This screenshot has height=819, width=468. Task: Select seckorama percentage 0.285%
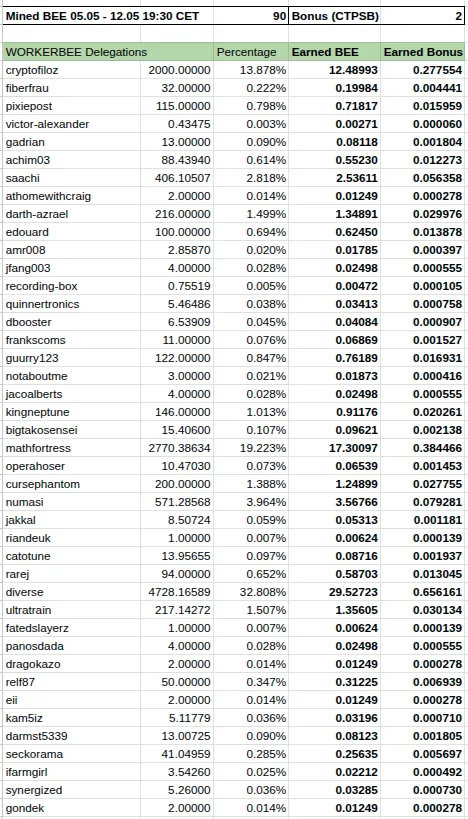click(251, 754)
